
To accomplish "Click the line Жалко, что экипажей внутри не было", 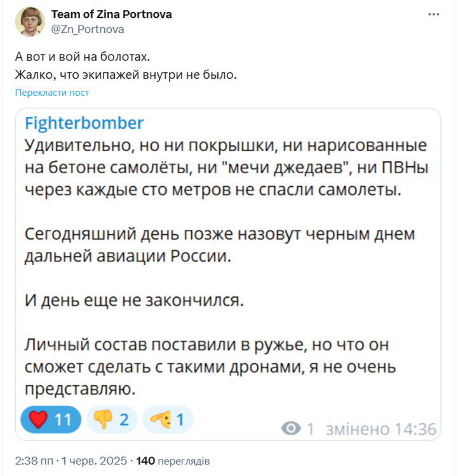I will (126, 75).
